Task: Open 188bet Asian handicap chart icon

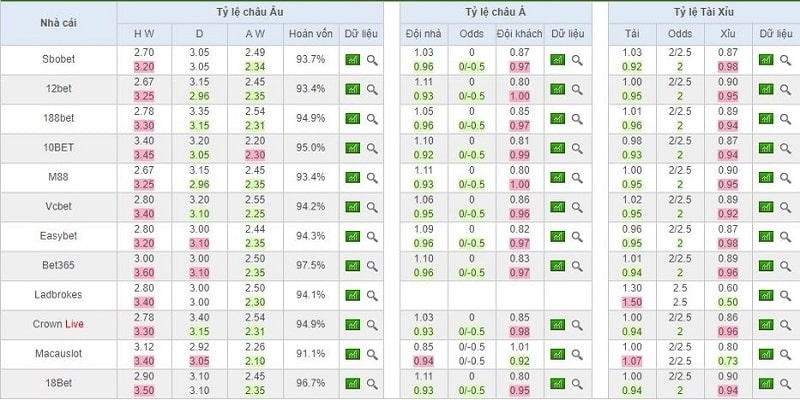Action: (557, 119)
